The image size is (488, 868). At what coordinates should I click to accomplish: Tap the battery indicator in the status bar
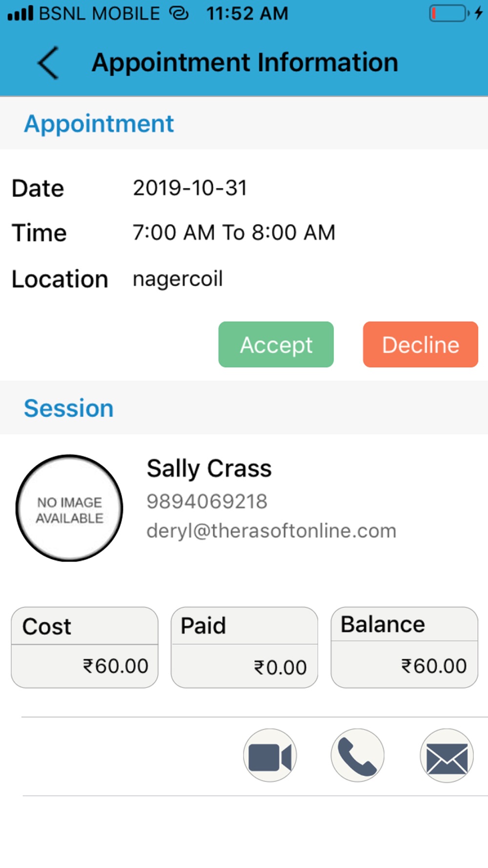click(448, 13)
